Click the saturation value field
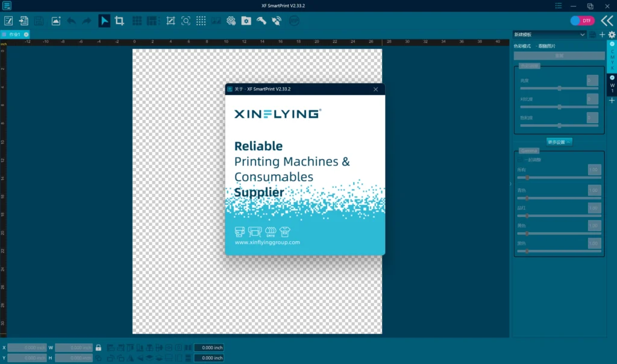Viewport: 617px width, 364px height. tap(592, 118)
